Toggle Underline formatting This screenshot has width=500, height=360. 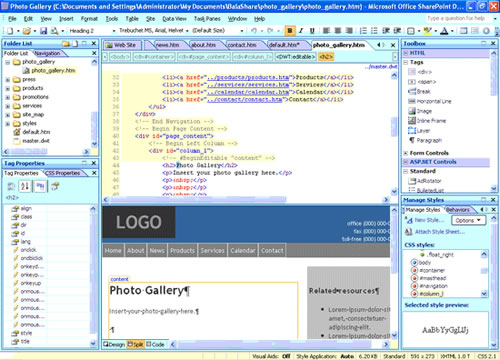pyautogui.click(x=312, y=31)
